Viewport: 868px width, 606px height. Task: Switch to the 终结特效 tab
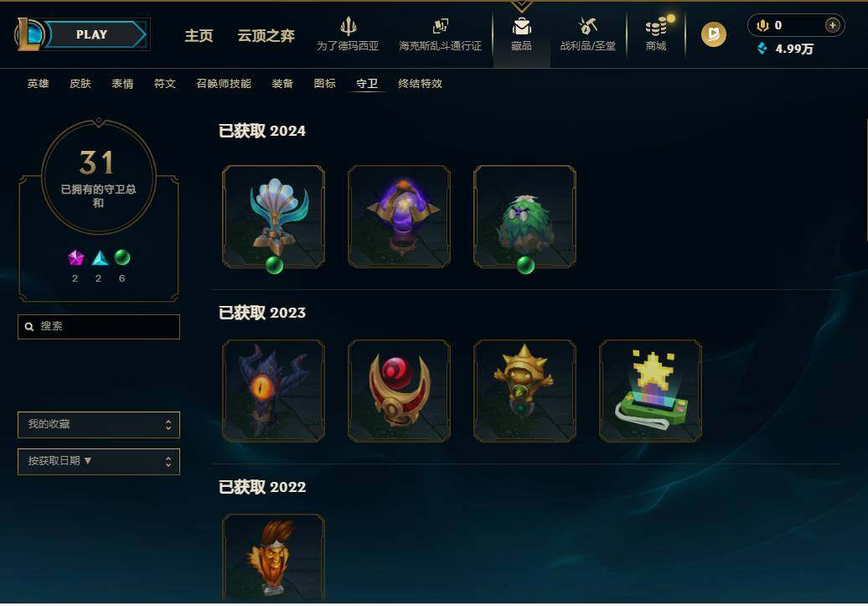pyautogui.click(x=420, y=84)
